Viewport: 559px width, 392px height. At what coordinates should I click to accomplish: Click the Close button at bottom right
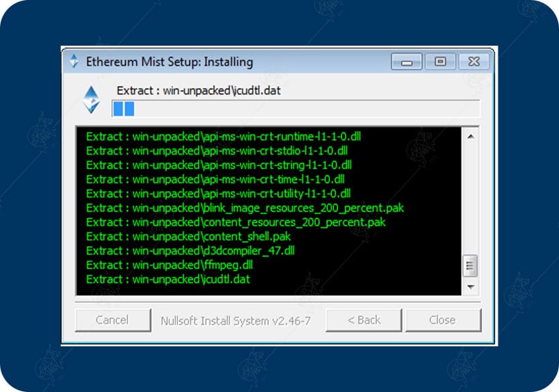(x=442, y=320)
